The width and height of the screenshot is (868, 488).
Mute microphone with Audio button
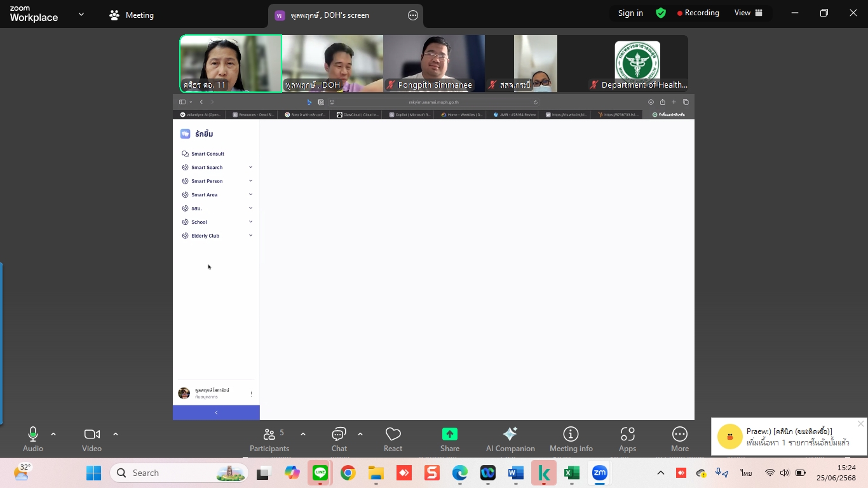pyautogui.click(x=33, y=439)
